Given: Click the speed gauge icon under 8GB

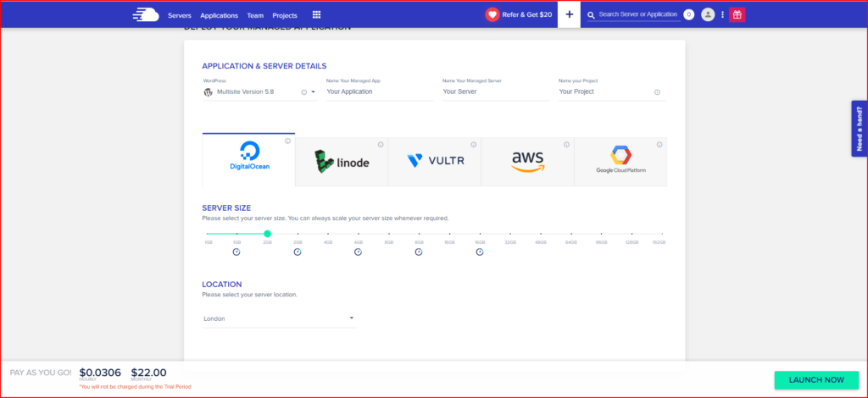Looking at the screenshot, I should 419,252.
